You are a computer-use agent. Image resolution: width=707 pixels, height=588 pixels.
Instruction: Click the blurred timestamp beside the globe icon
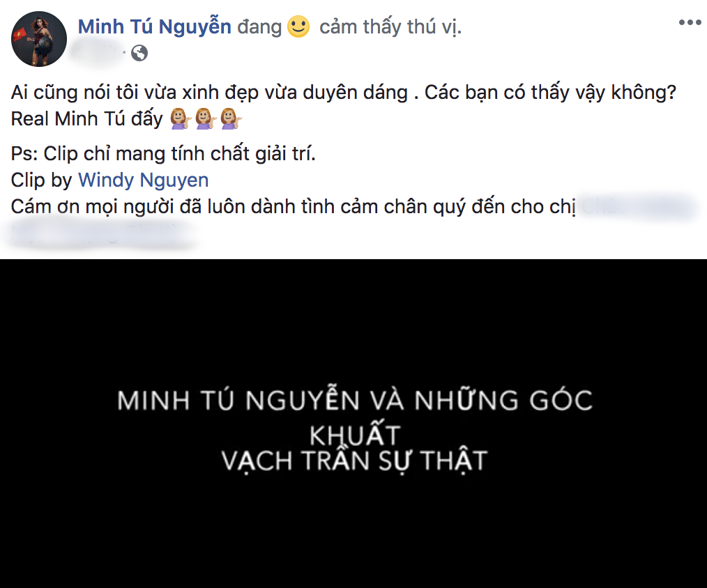click(98, 52)
